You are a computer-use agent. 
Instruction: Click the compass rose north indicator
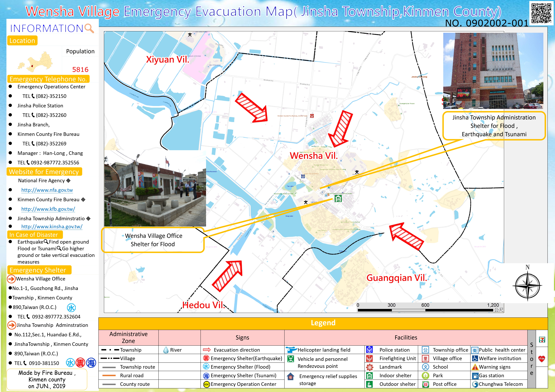527,285
